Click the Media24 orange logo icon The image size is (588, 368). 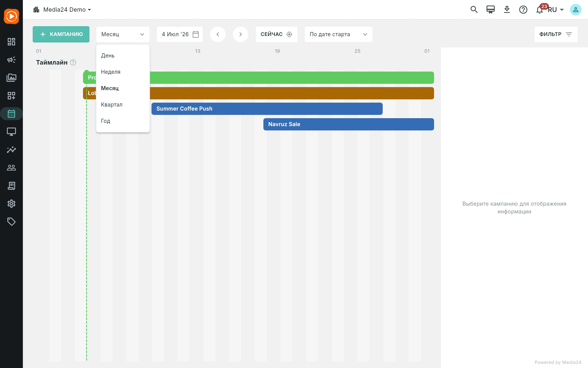(11, 16)
